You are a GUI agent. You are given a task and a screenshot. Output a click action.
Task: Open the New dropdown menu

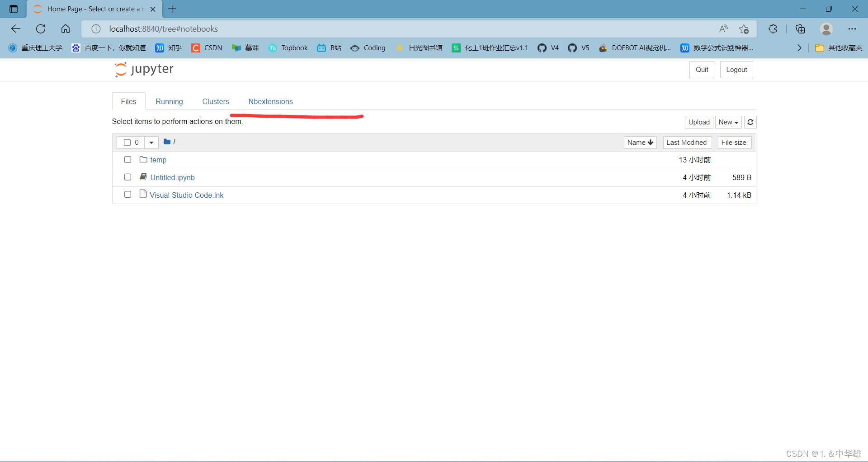tap(728, 122)
